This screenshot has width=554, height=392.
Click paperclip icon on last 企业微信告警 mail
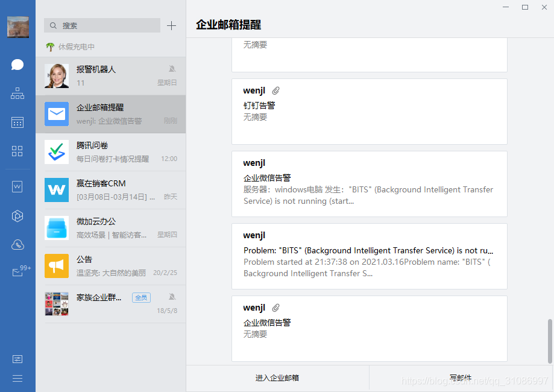pos(275,308)
